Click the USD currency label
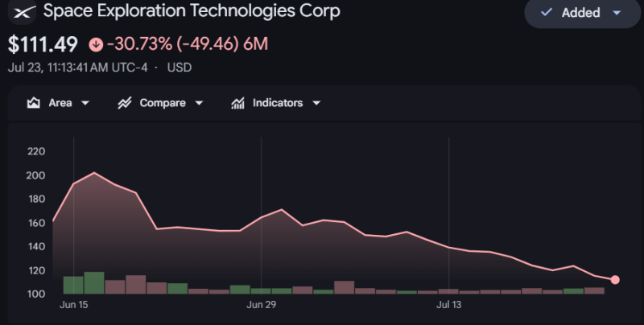Image resolution: width=644 pixels, height=325 pixels. point(180,68)
